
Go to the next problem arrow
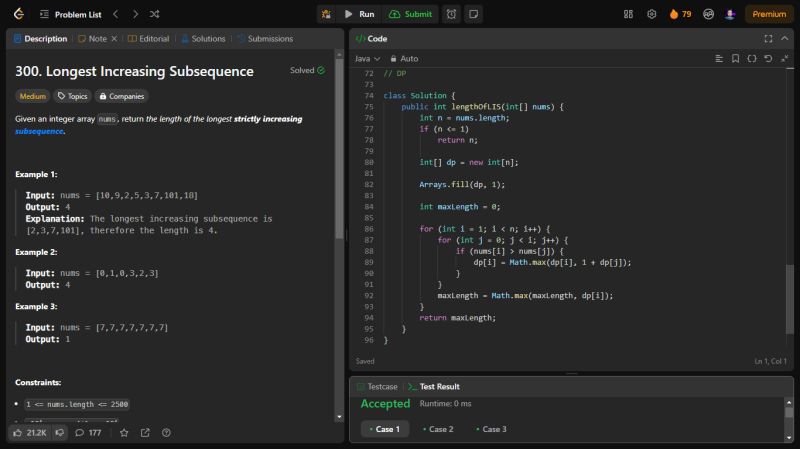click(x=135, y=14)
